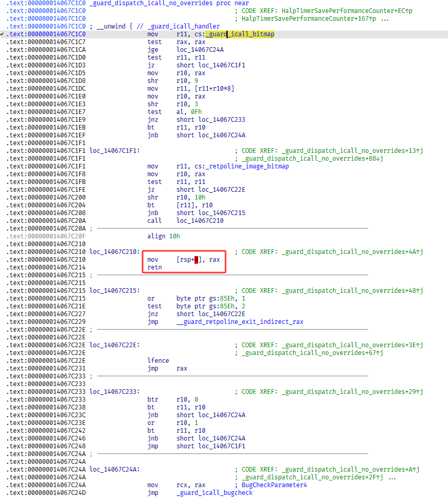The height and width of the screenshot is (497, 448).
Task: Click the address .text:000000014067C20F
Action: [x=46, y=236]
